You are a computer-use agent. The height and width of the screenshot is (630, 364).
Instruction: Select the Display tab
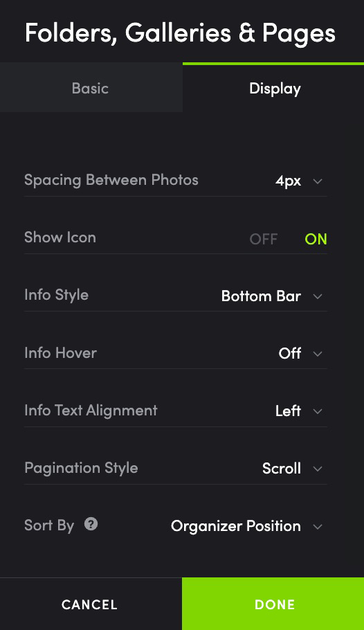pos(273,88)
